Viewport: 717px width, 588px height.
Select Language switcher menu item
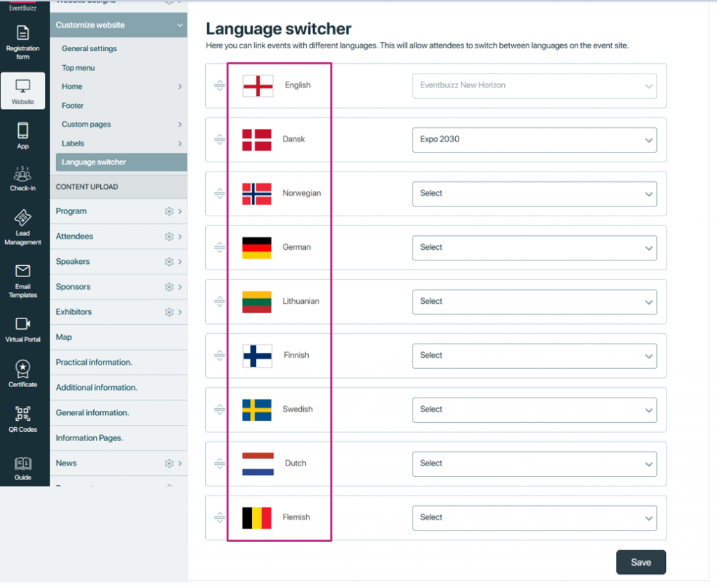click(121, 162)
